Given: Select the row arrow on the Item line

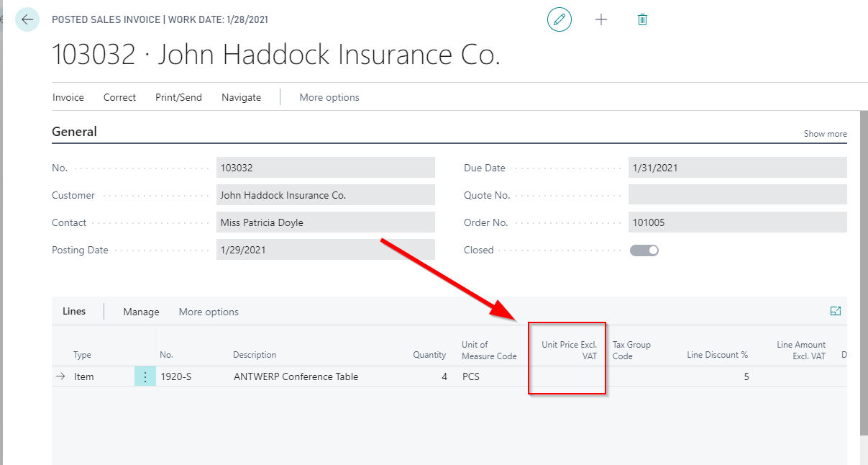Looking at the screenshot, I should tap(62, 376).
